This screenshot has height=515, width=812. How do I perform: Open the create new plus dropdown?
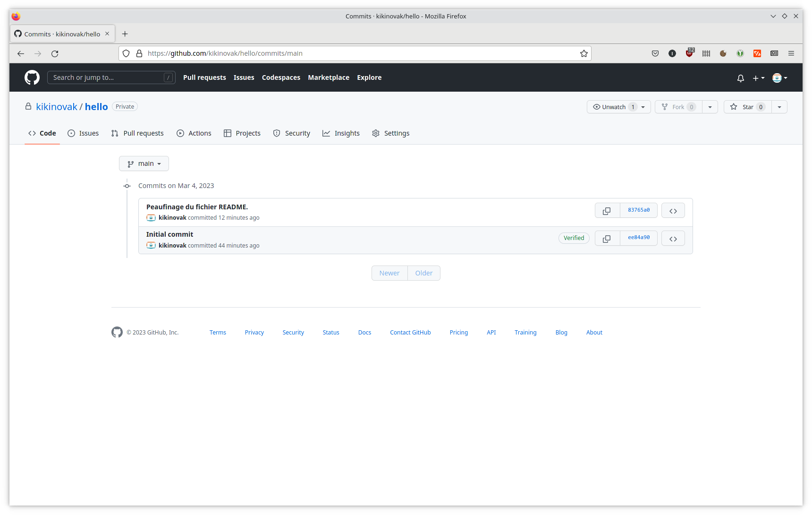pyautogui.click(x=758, y=78)
